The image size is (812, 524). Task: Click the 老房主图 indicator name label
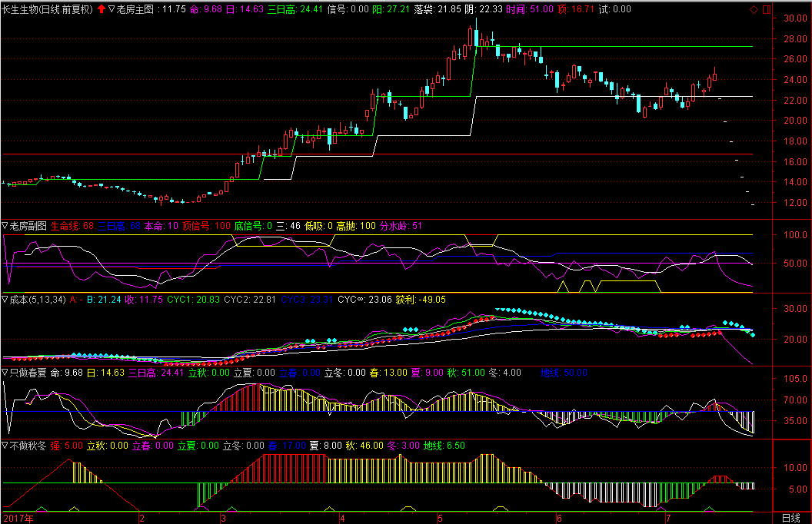tap(136, 9)
